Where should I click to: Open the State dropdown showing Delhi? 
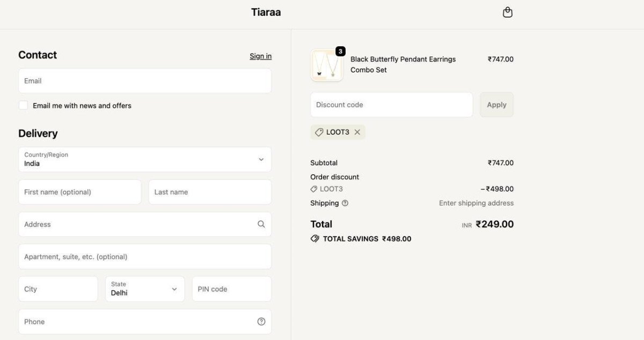point(145,289)
